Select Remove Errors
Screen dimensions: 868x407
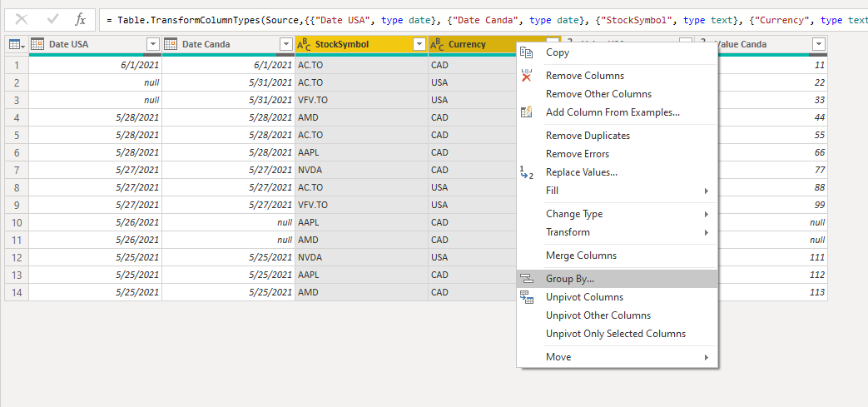617,154
